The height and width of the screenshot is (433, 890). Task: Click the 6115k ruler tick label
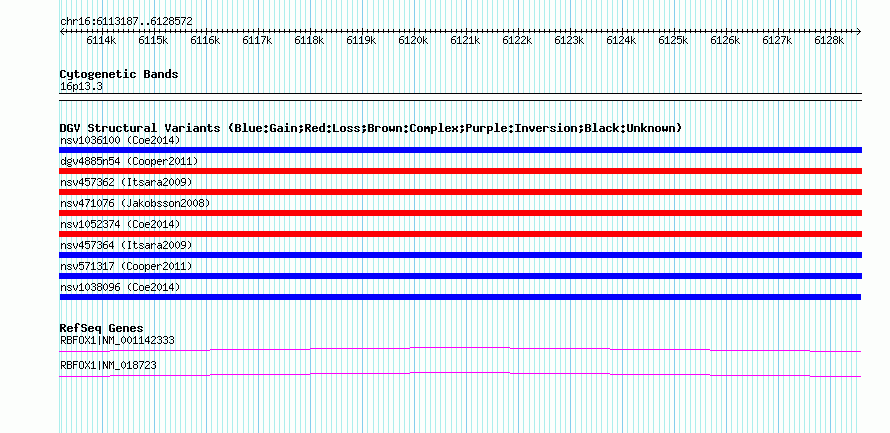click(153, 41)
